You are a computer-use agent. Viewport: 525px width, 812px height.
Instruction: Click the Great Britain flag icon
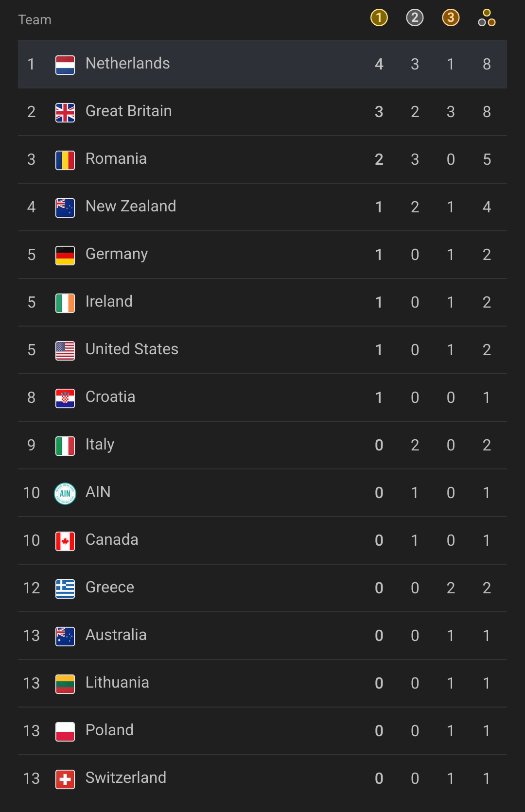tap(65, 112)
